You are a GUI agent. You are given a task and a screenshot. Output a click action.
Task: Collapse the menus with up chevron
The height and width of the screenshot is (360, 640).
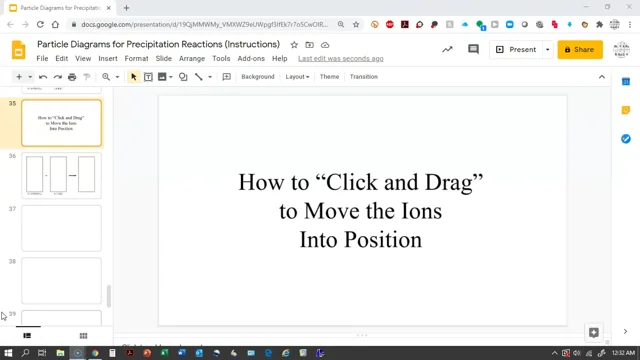click(602, 77)
